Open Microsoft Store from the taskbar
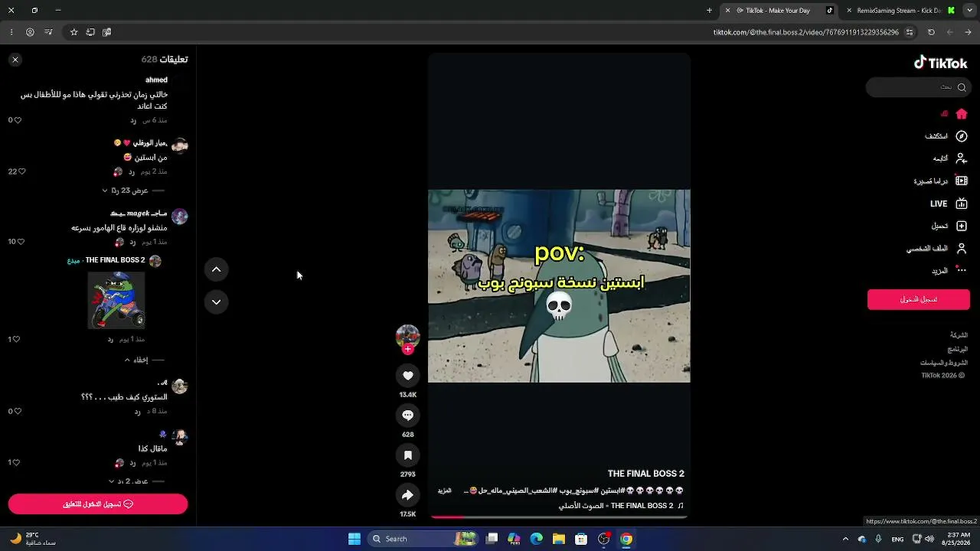Viewport: 980px width, 551px height. pyautogui.click(x=581, y=539)
